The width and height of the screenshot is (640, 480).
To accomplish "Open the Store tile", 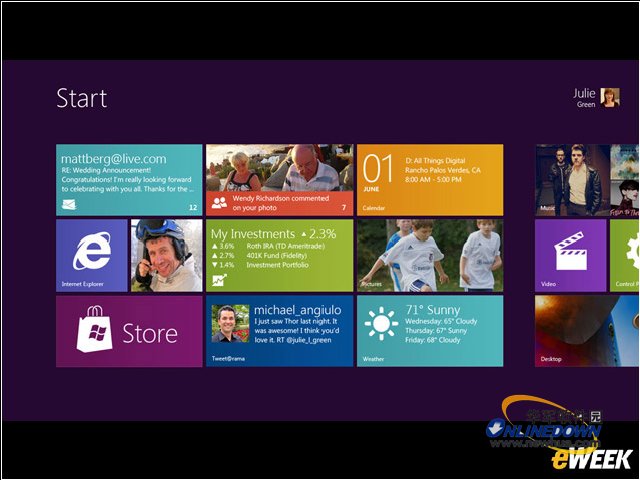I will (129, 331).
